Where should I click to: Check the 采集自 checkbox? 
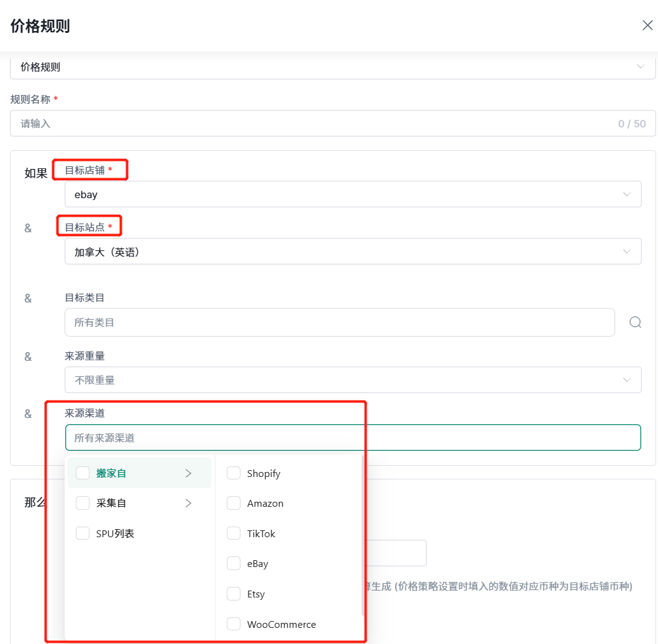tap(83, 503)
